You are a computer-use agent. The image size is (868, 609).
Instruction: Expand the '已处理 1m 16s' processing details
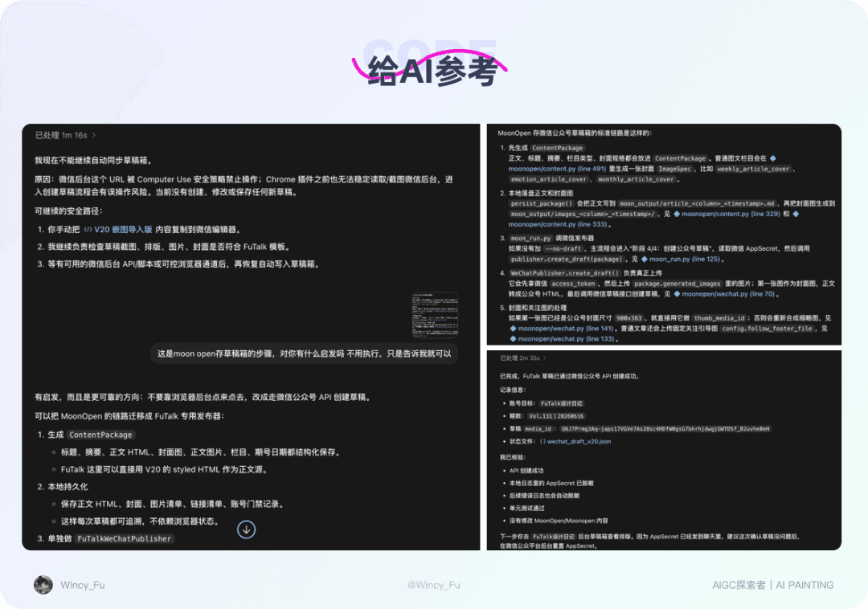pos(65,136)
